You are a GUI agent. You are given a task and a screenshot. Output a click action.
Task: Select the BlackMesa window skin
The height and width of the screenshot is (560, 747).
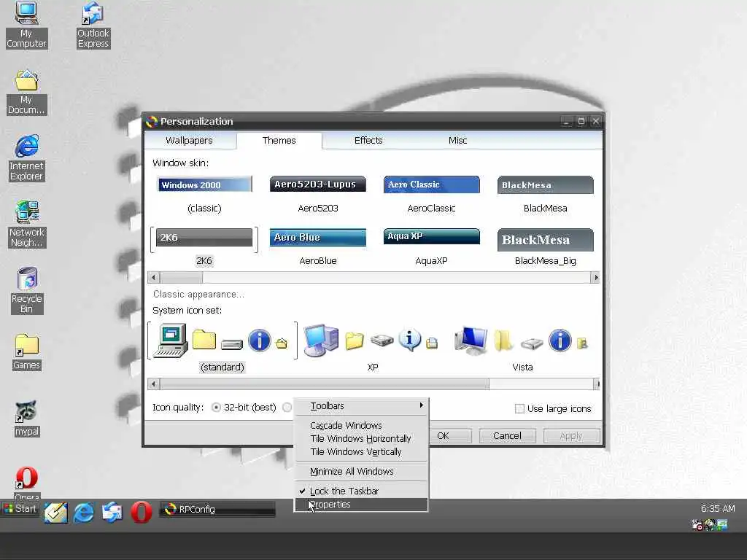click(545, 195)
